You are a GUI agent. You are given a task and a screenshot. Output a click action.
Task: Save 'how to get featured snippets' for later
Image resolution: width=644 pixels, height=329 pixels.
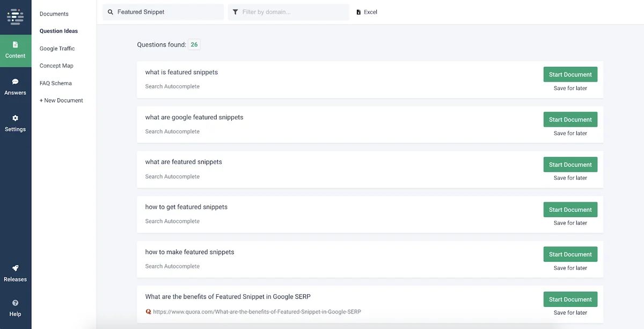(570, 223)
